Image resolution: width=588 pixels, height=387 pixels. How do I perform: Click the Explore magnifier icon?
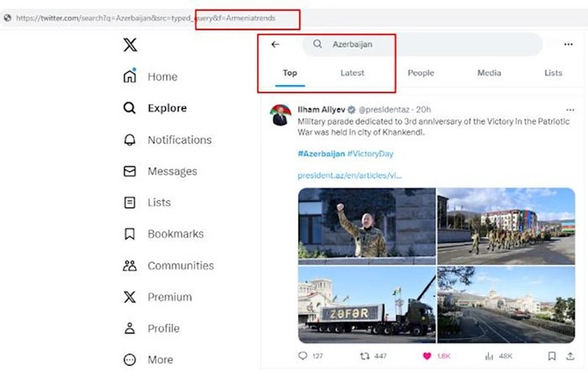click(x=129, y=108)
